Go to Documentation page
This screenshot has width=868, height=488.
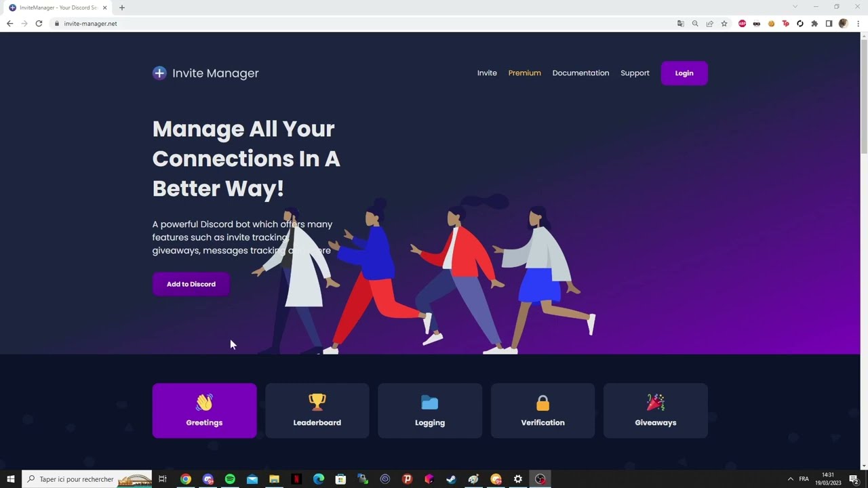click(x=580, y=73)
